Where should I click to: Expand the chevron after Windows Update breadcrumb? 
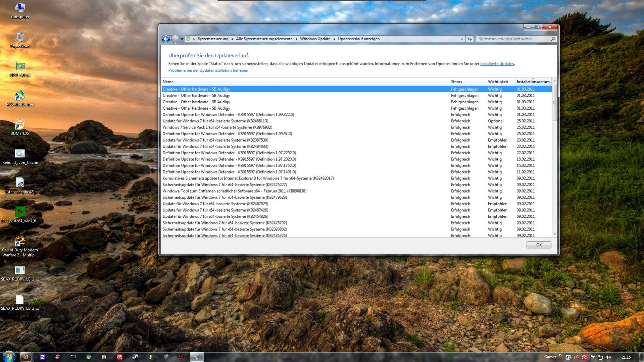tap(334, 39)
